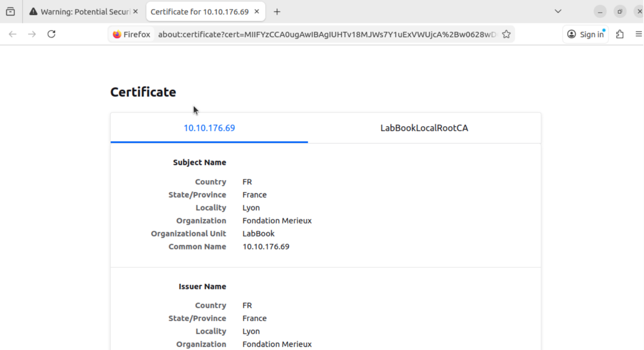Click the subject Organization value Fondation Merieux
This screenshot has width=644, height=350.
pos(277,221)
